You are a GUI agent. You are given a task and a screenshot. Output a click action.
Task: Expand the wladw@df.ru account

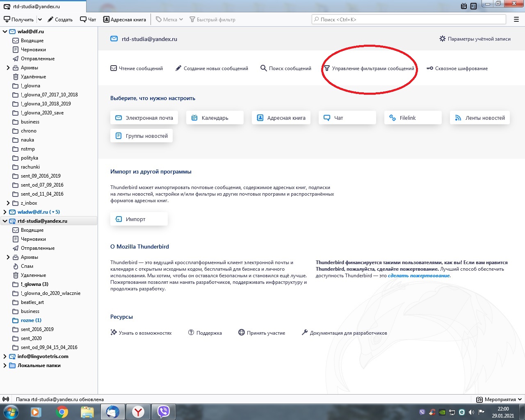tap(5, 212)
